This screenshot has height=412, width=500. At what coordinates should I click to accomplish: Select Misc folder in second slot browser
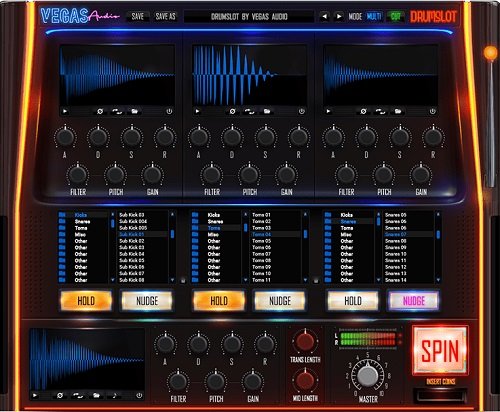216,235
